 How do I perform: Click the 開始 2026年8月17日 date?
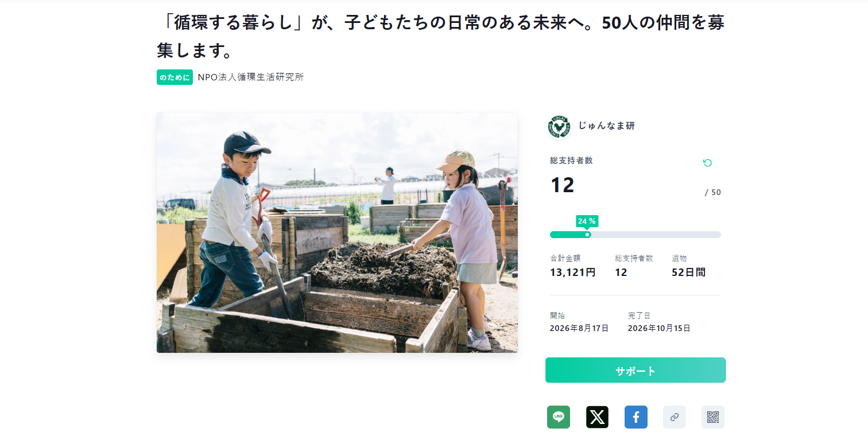pyautogui.click(x=579, y=329)
